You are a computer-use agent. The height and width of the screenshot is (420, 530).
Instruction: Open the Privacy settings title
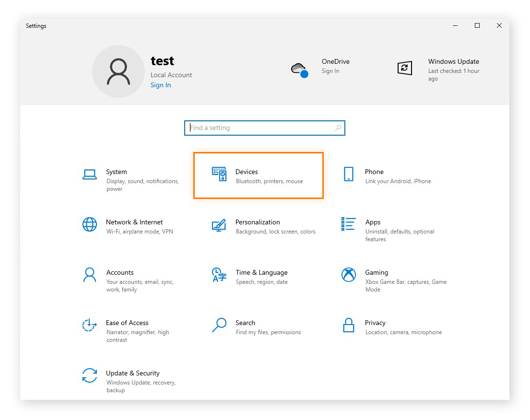(x=375, y=323)
